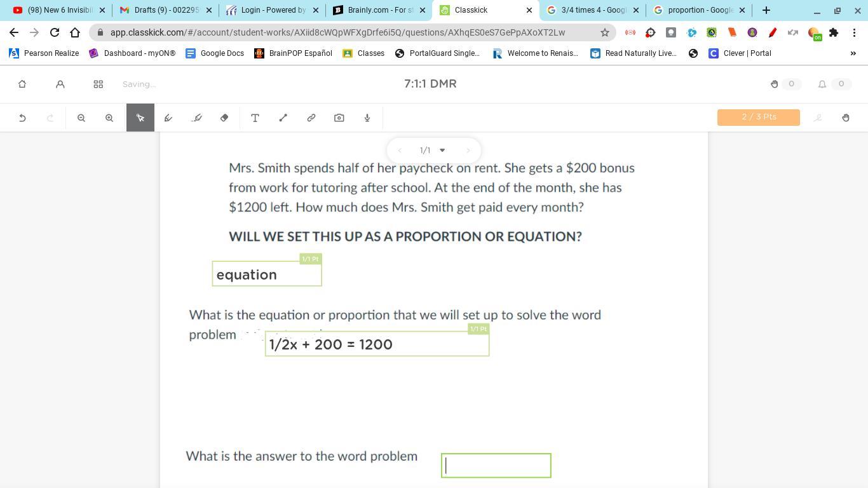Viewport: 868px width, 488px height.
Task: Open the Dashboard - myON bookmark
Action: (132, 53)
